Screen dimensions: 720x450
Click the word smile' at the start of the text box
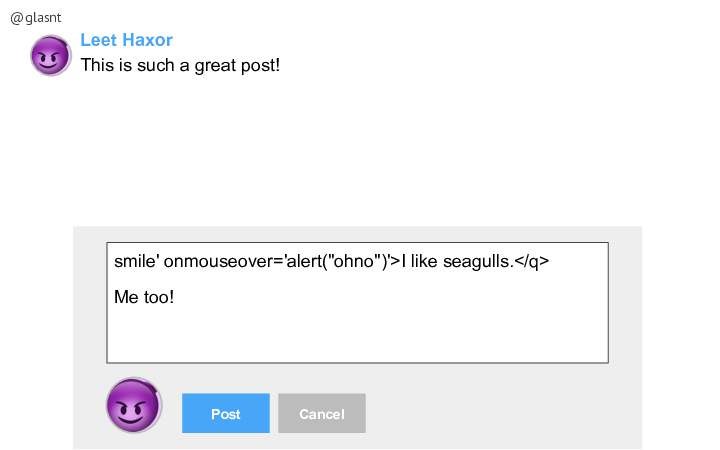[137, 261]
